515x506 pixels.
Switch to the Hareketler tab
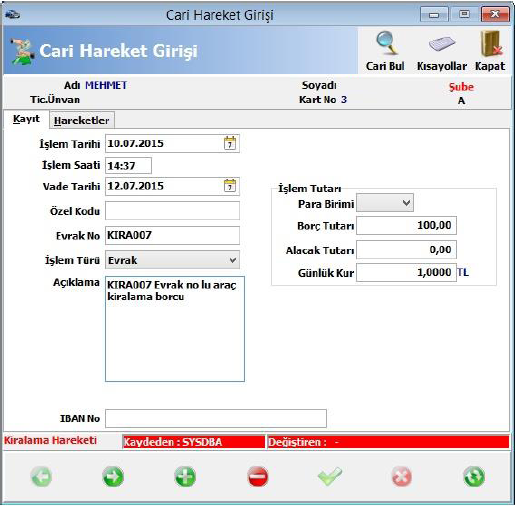82,120
